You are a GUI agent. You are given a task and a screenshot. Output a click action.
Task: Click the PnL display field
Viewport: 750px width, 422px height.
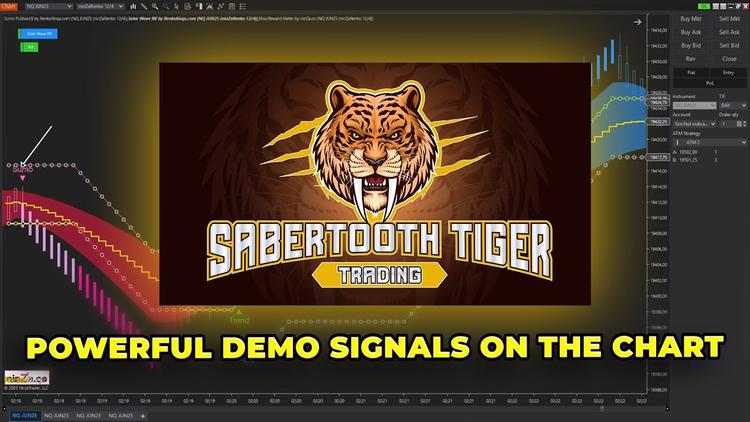[x=710, y=83]
